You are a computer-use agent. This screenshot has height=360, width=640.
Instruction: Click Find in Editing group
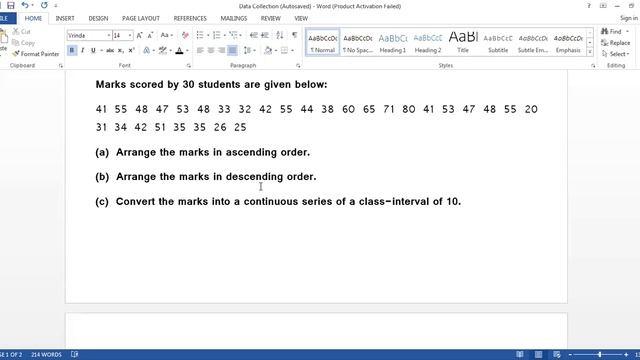click(611, 31)
